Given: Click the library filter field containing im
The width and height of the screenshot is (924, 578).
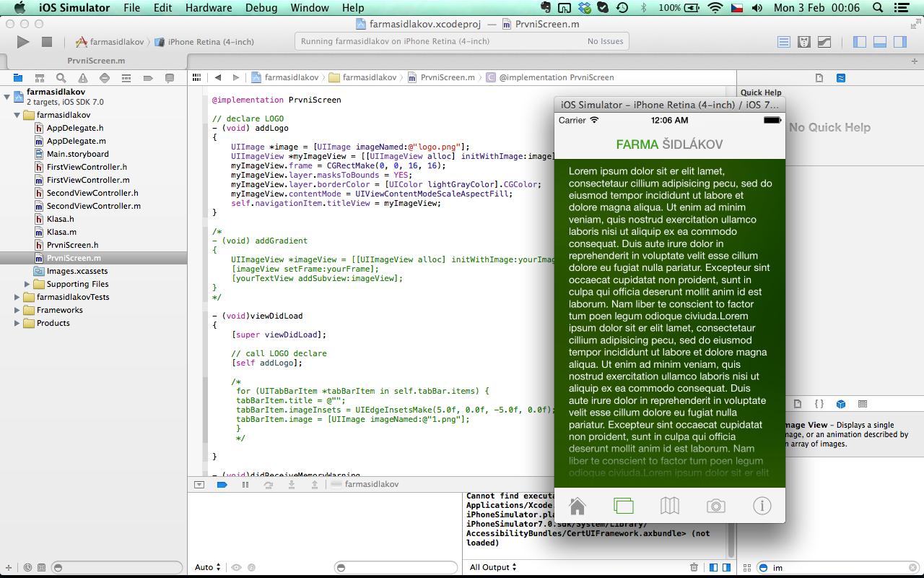Looking at the screenshot, I should (838, 568).
